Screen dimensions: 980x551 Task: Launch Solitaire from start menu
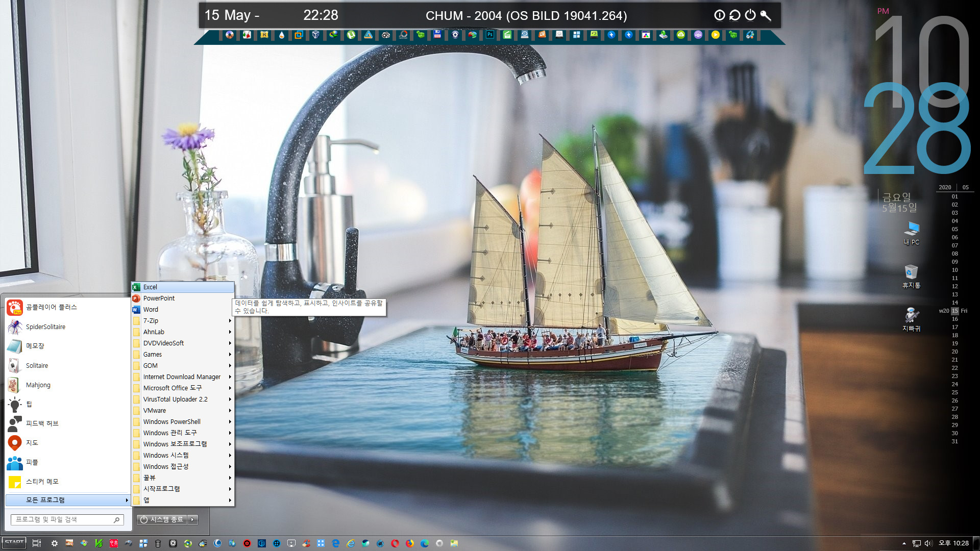tap(68, 366)
